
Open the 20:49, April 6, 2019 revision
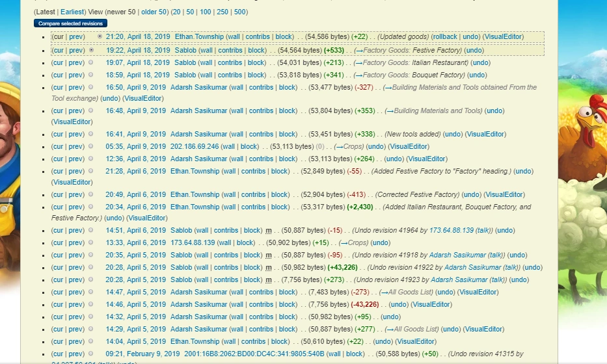[x=135, y=194]
